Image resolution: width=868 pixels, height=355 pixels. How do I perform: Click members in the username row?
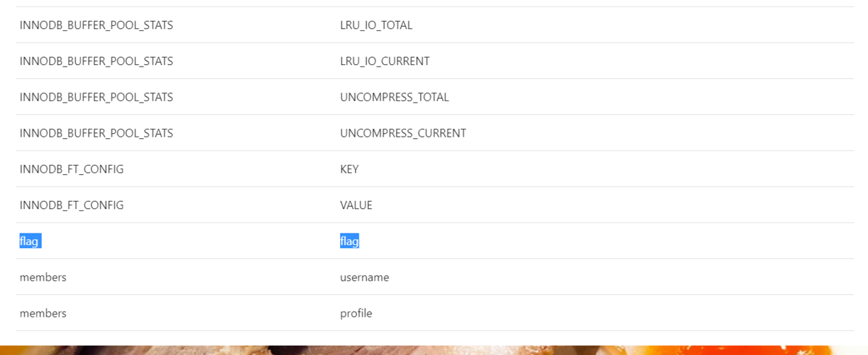click(x=43, y=277)
